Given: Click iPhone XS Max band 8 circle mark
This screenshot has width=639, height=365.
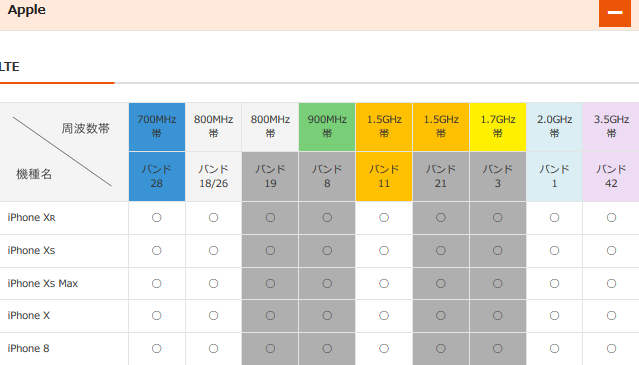Looking at the screenshot, I should coord(327,283).
